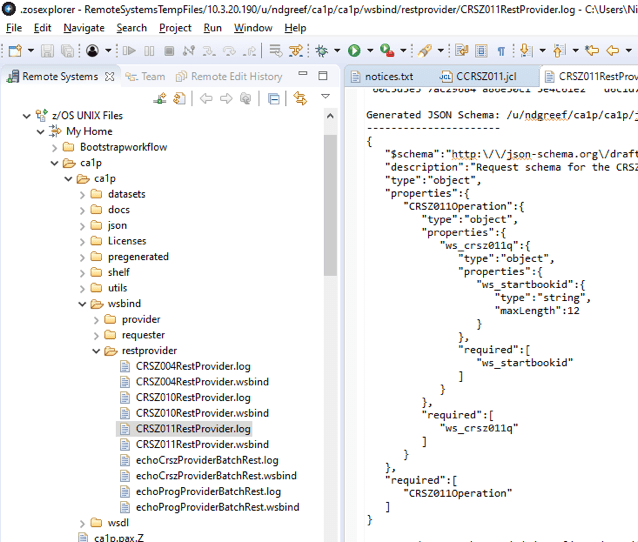The height and width of the screenshot is (542, 638).
Task: Click the New wizard toolbar icon
Action: [15, 51]
